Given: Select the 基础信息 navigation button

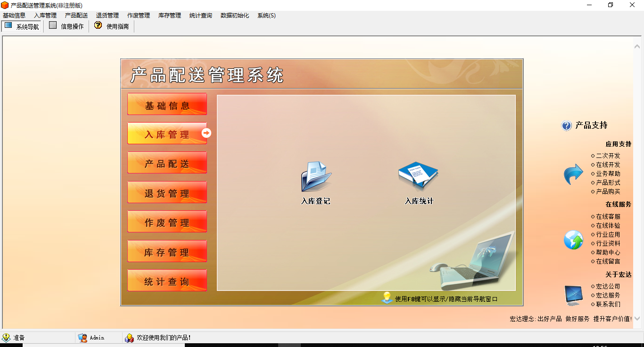Looking at the screenshot, I should 167,104.
